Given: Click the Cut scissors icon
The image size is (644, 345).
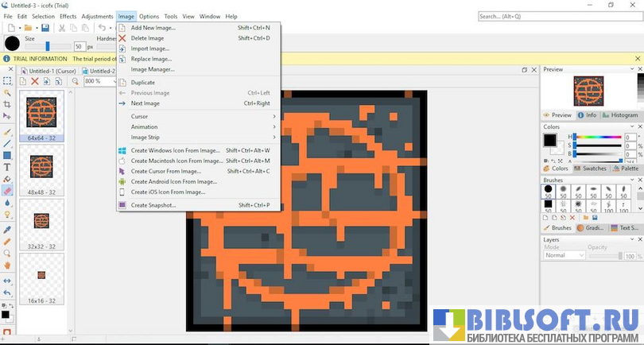Looking at the screenshot, I should click(62, 28).
